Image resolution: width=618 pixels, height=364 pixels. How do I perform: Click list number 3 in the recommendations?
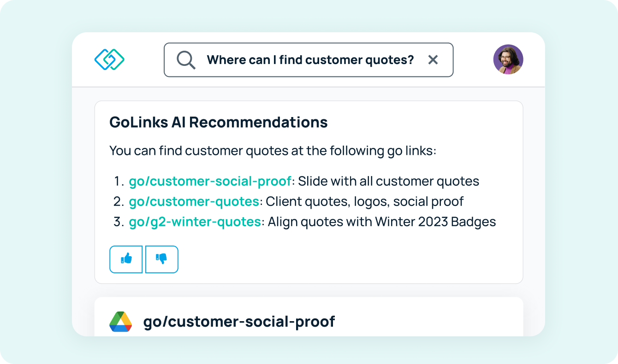119,222
